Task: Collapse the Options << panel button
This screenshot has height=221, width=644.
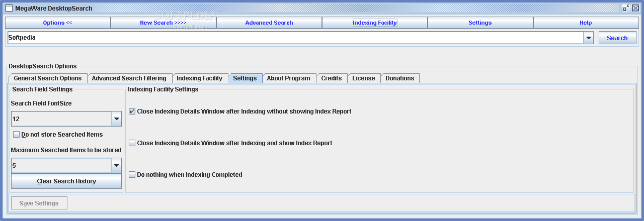Action: pyautogui.click(x=57, y=23)
